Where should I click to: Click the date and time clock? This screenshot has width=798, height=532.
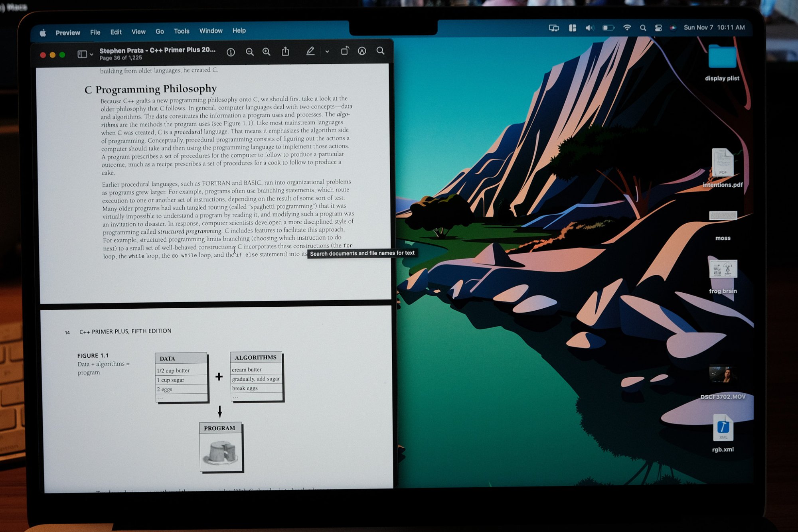[714, 28]
